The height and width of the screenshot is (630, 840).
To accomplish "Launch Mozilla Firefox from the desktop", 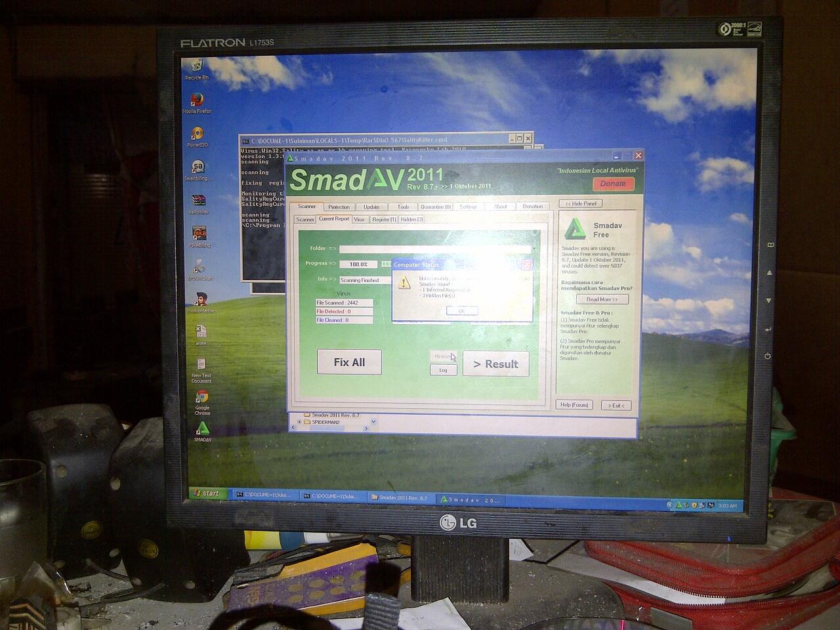I will tap(197, 103).
